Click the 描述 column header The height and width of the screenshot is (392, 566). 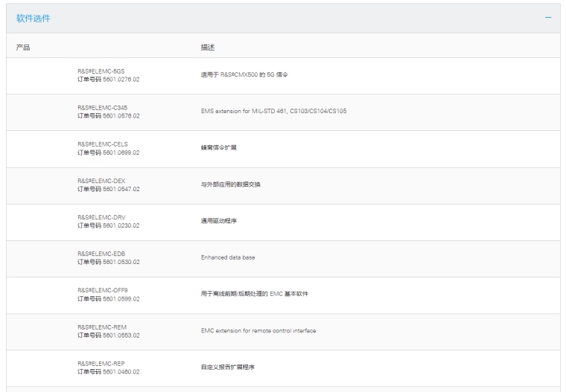208,47
